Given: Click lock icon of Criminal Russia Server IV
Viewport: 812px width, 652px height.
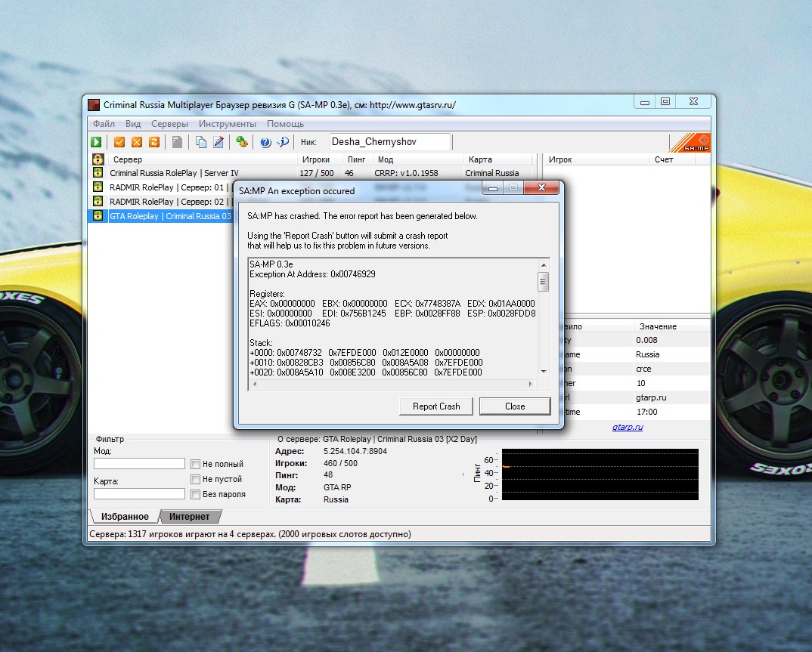Looking at the screenshot, I should (98, 173).
